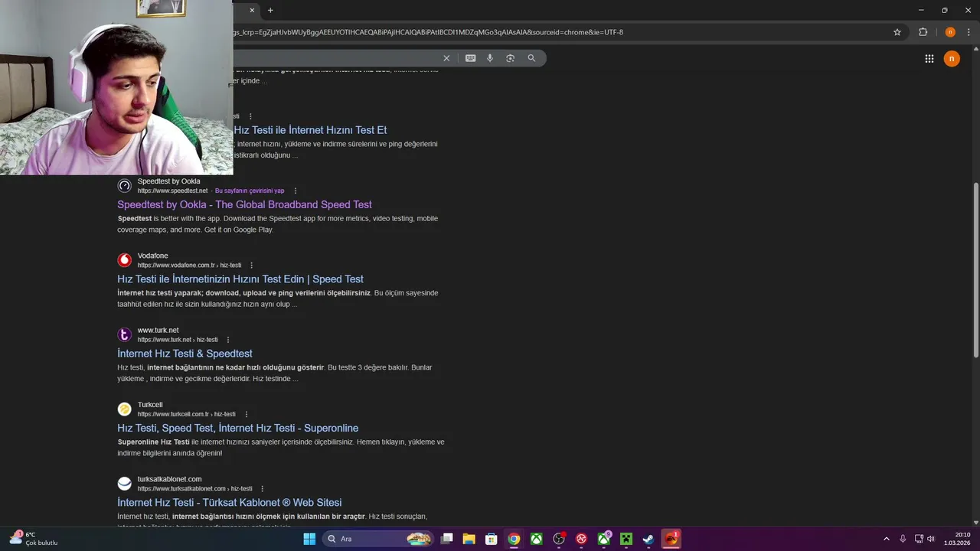Open Türksat Kablonet İnternet Hız Testi link

coord(230,502)
